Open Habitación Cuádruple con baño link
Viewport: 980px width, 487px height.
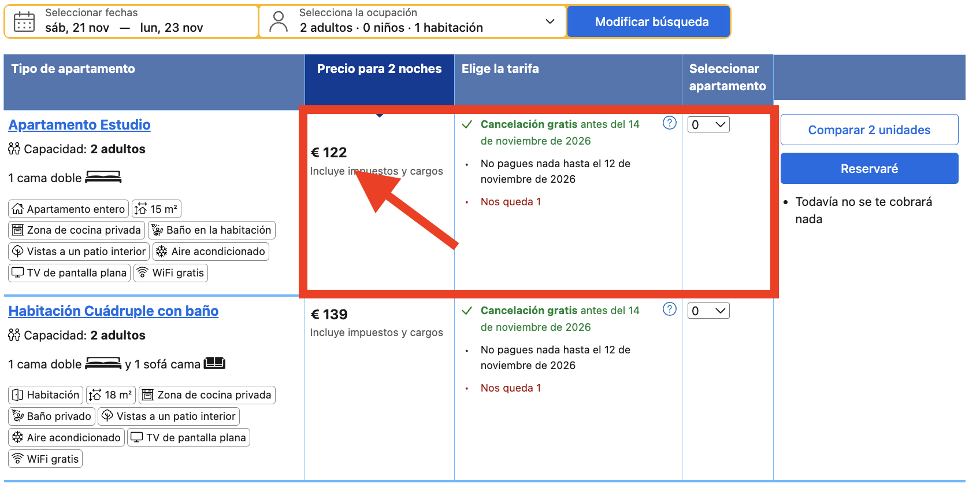coord(113,311)
